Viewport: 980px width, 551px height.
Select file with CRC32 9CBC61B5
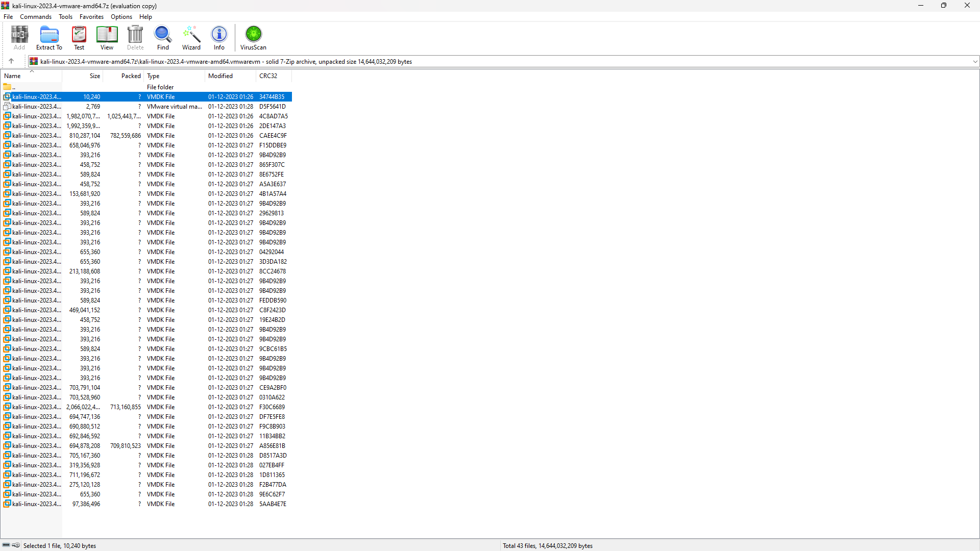pyautogui.click(x=146, y=349)
